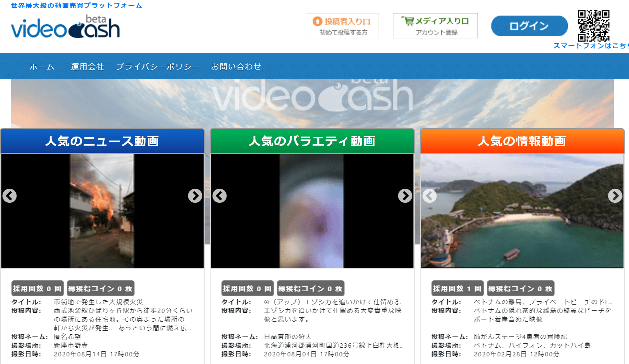Screen dimensions: 629x364
Task: Follow the スマートフォンはこちら link
Action: coord(591,46)
